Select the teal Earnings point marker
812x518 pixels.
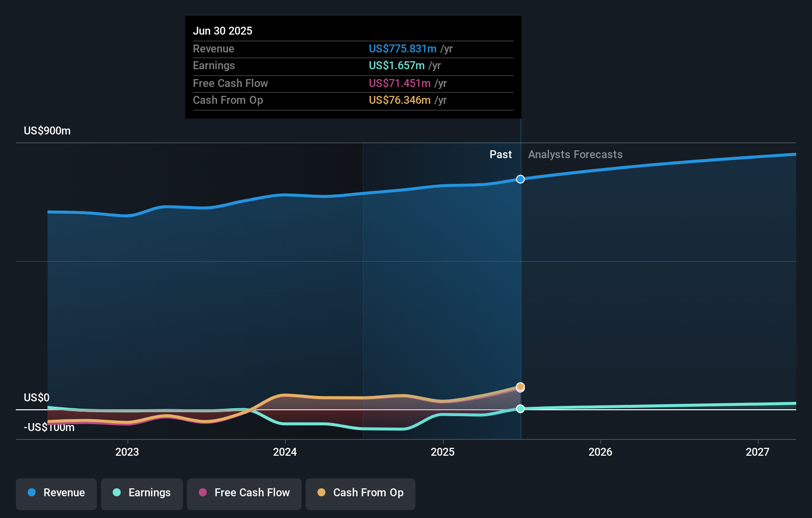tap(520, 408)
